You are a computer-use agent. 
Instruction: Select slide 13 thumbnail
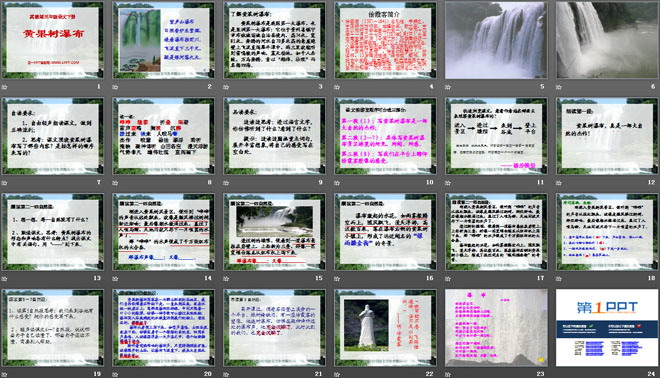click(53, 232)
